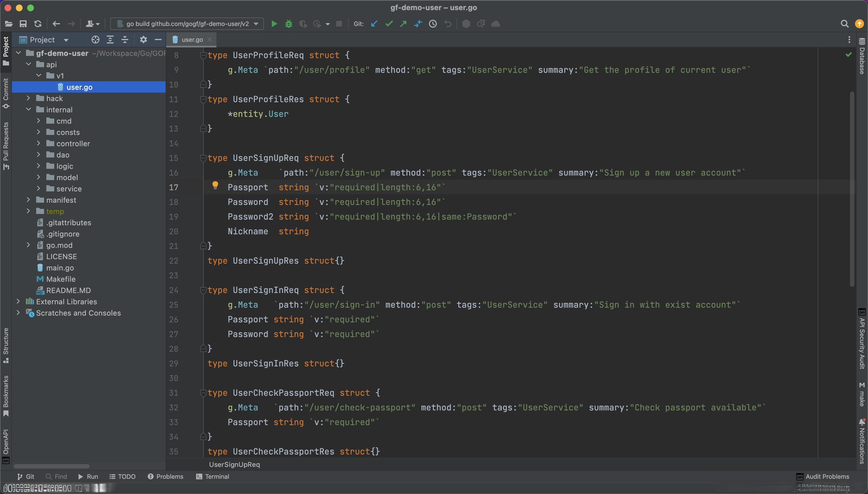Expand the hack folder

(x=29, y=98)
